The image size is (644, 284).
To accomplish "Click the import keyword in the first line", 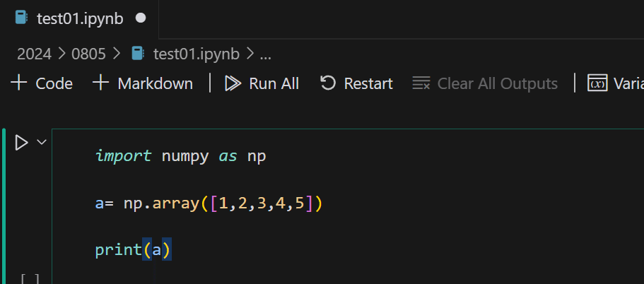I will 123,156.
